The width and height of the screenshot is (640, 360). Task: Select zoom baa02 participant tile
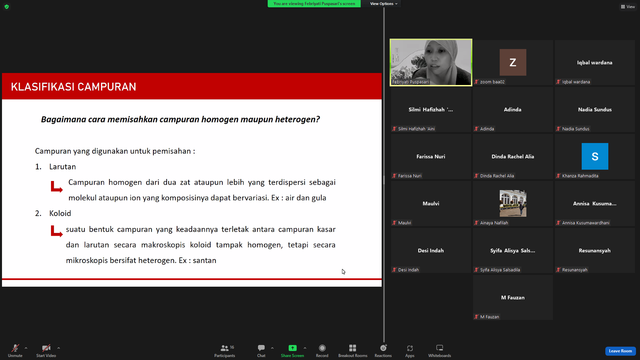513,62
